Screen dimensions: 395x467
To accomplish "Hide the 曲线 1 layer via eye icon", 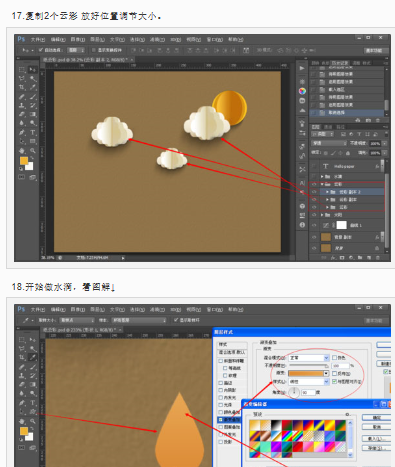I will pyautogui.click(x=314, y=225).
